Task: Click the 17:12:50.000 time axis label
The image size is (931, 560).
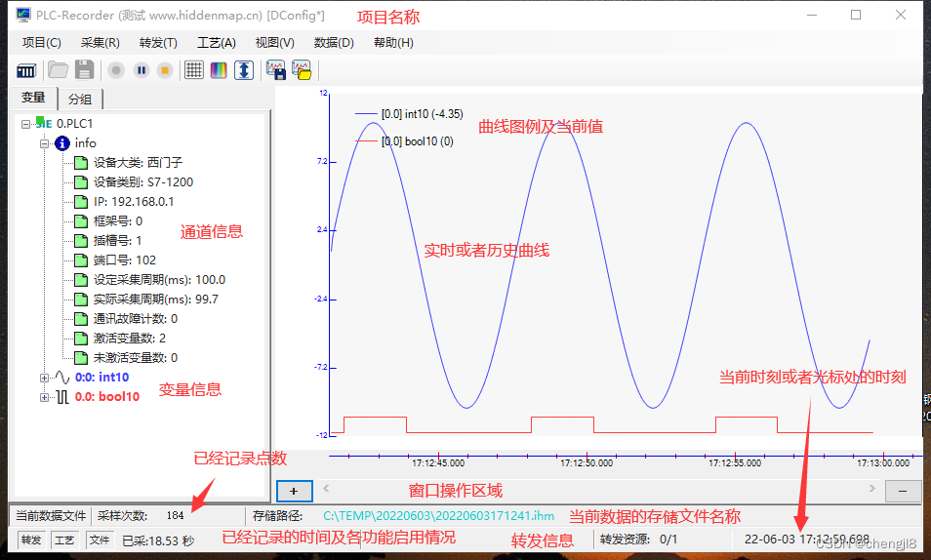Action: pyautogui.click(x=587, y=463)
